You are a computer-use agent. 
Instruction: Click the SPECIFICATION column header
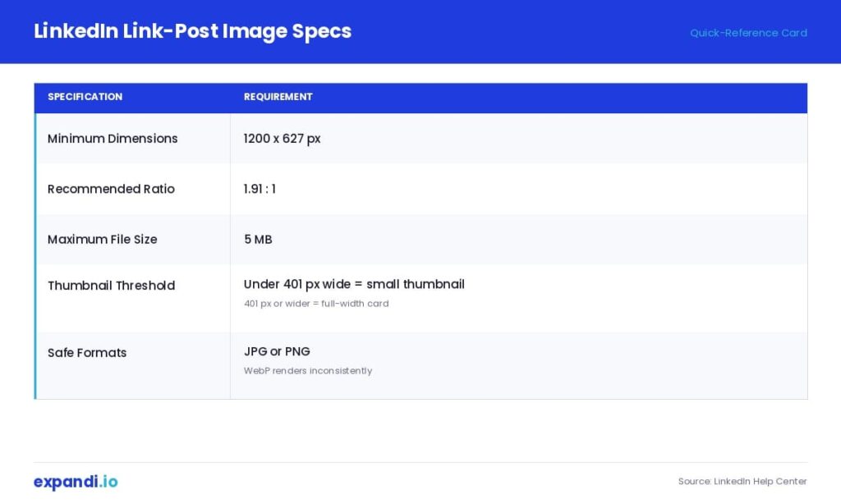click(x=85, y=97)
